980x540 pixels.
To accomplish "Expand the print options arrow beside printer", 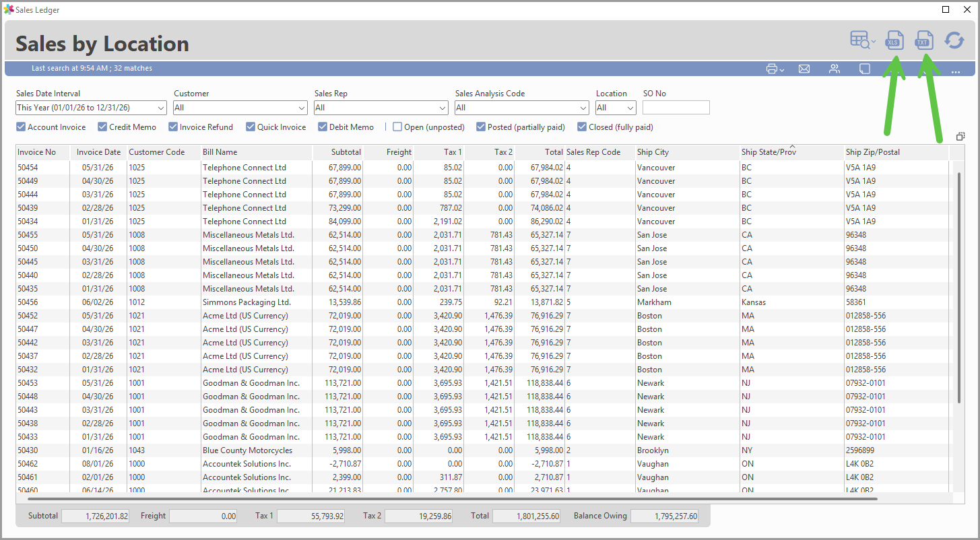I will [782, 70].
